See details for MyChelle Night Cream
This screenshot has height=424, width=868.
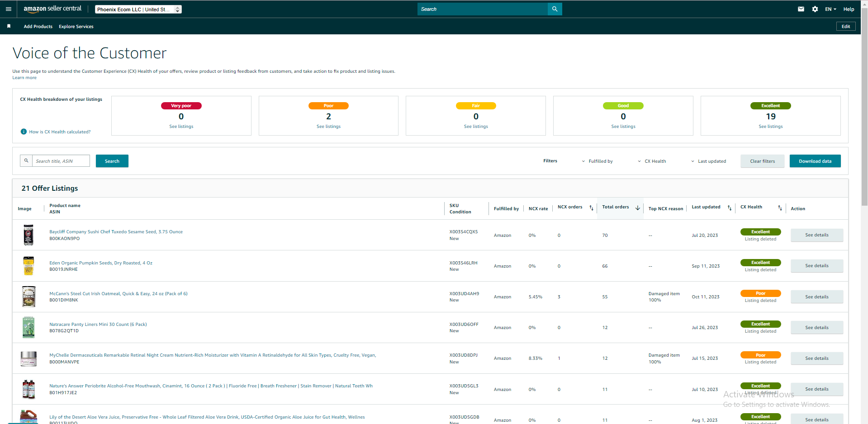tap(817, 358)
